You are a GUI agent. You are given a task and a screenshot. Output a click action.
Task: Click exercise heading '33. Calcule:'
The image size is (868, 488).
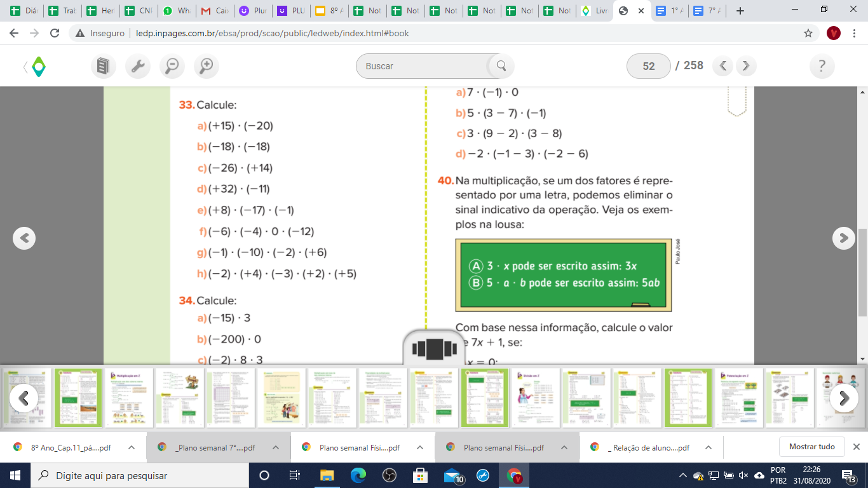click(208, 105)
